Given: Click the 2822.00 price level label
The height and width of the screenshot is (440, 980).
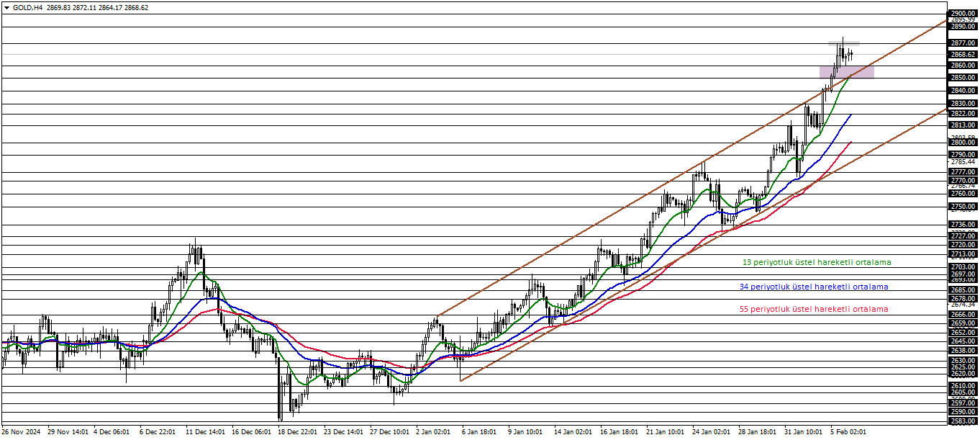Looking at the screenshot, I should pyautogui.click(x=963, y=114).
